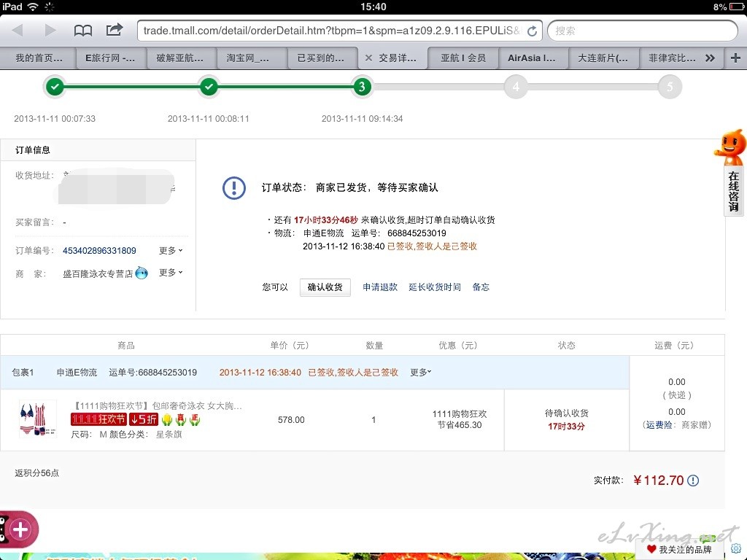This screenshot has height=560, width=747.
Task: Click the 正 service badge icon
Action: tap(195, 419)
